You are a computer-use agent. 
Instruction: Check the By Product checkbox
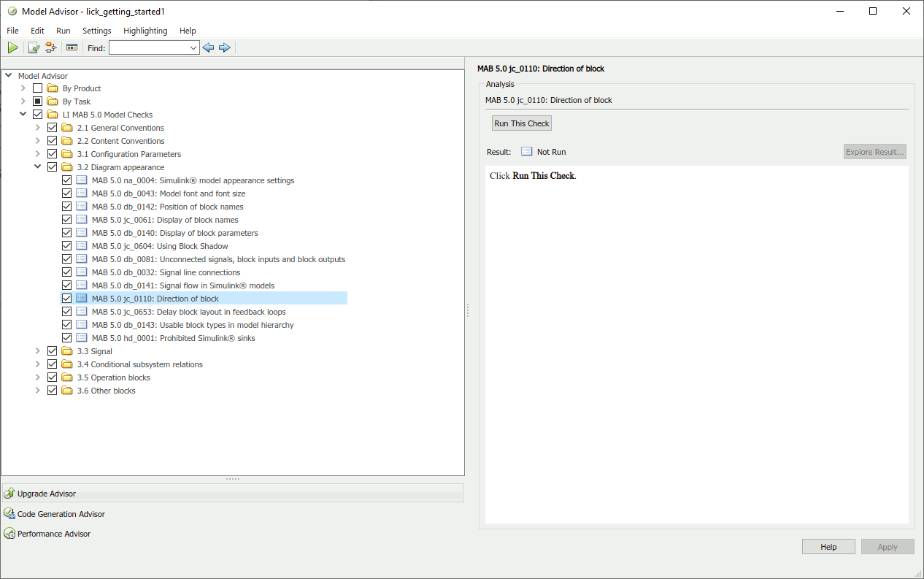[x=38, y=88]
